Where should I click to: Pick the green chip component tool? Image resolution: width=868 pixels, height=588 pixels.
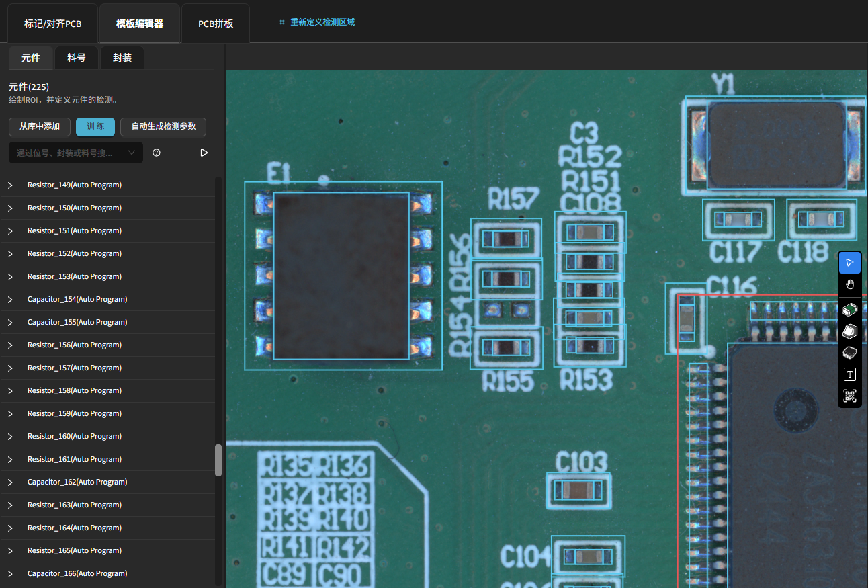point(850,310)
